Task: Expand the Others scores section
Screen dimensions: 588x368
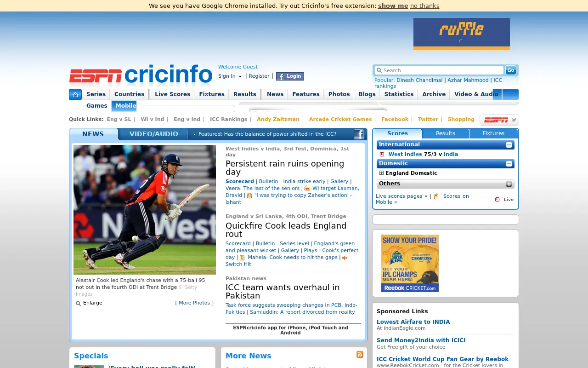Action: [x=509, y=184]
